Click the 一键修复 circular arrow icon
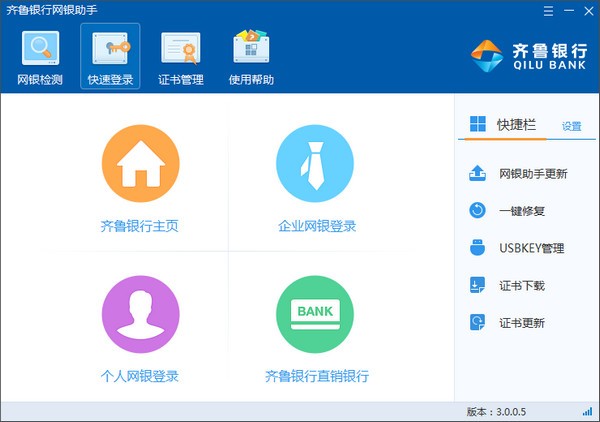600x422 pixels. [477, 210]
